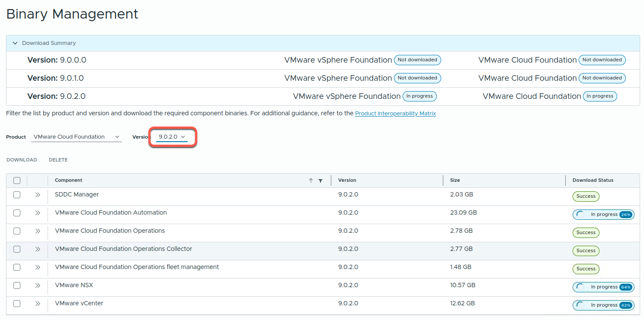Expand VMware Cloud Foundation Operations Collector row

tap(38, 249)
